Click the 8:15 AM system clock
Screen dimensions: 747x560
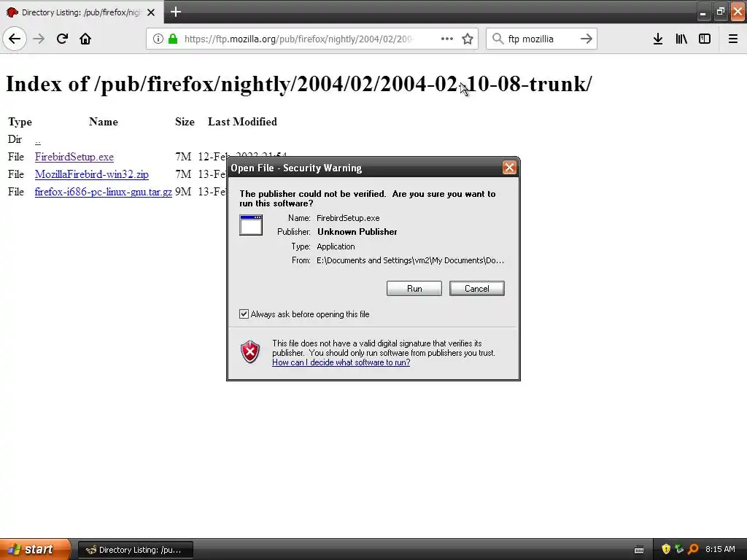720,550
